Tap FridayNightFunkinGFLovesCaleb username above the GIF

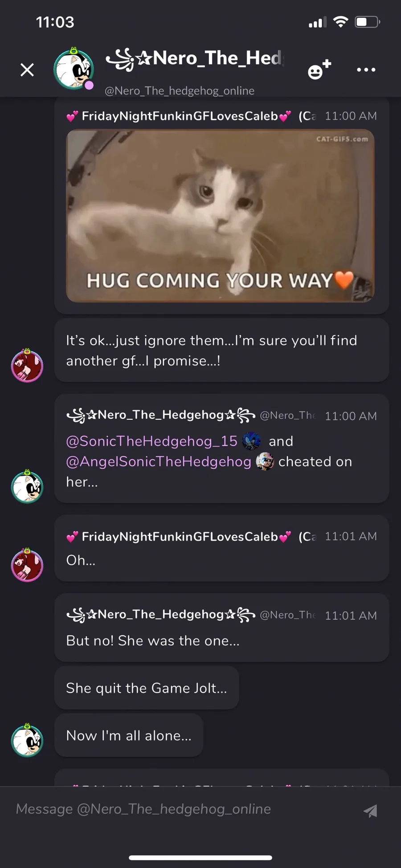tap(179, 116)
